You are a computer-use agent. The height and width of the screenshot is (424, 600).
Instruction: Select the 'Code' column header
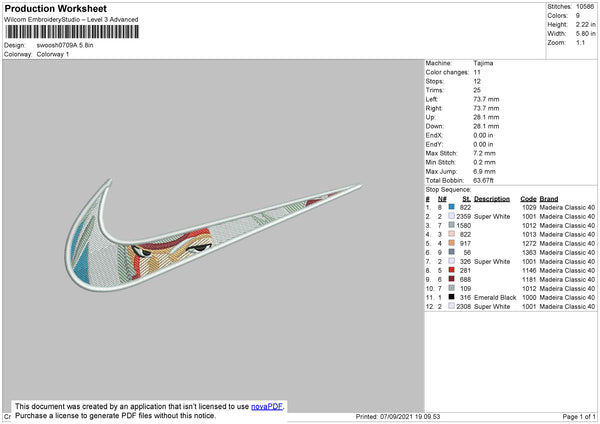tap(528, 199)
